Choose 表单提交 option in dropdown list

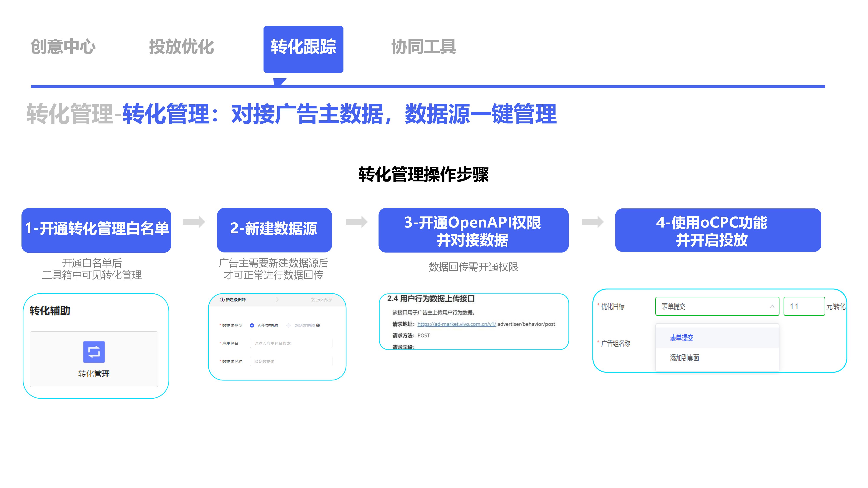click(x=681, y=337)
